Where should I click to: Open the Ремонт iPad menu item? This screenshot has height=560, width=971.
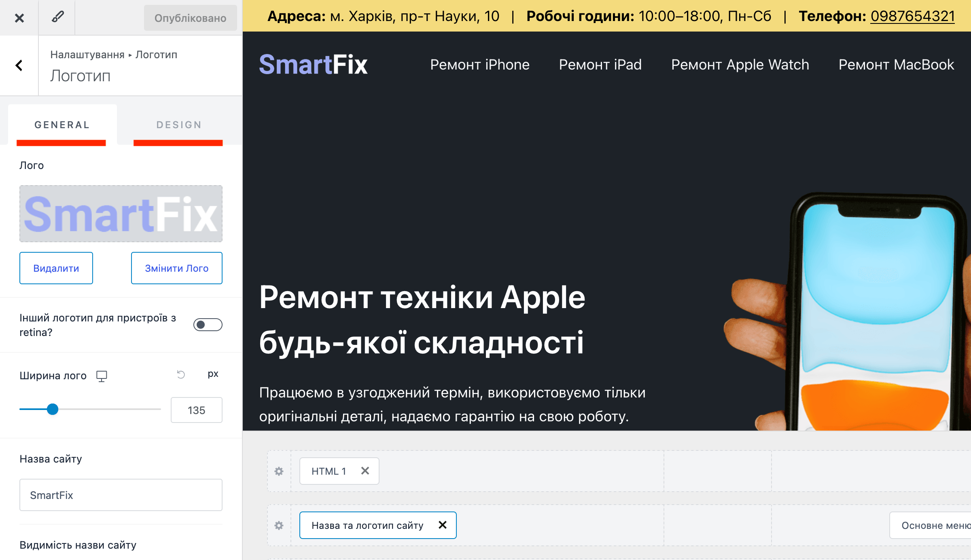(x=600, y=65)
